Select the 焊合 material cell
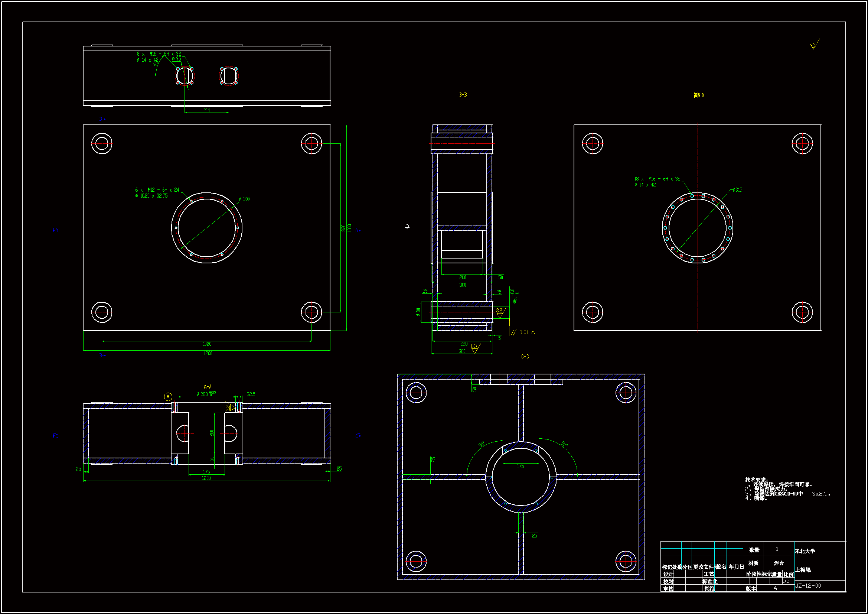The image size is (868, 614). 779,563
